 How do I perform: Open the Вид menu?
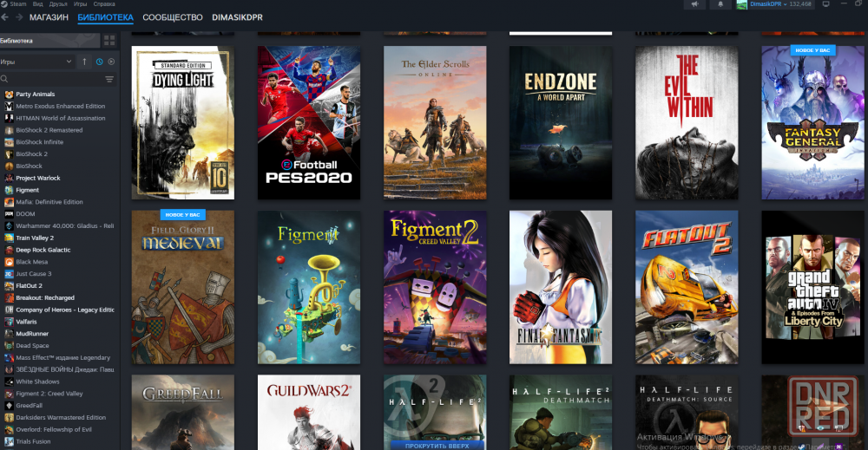tap(37, 3)
